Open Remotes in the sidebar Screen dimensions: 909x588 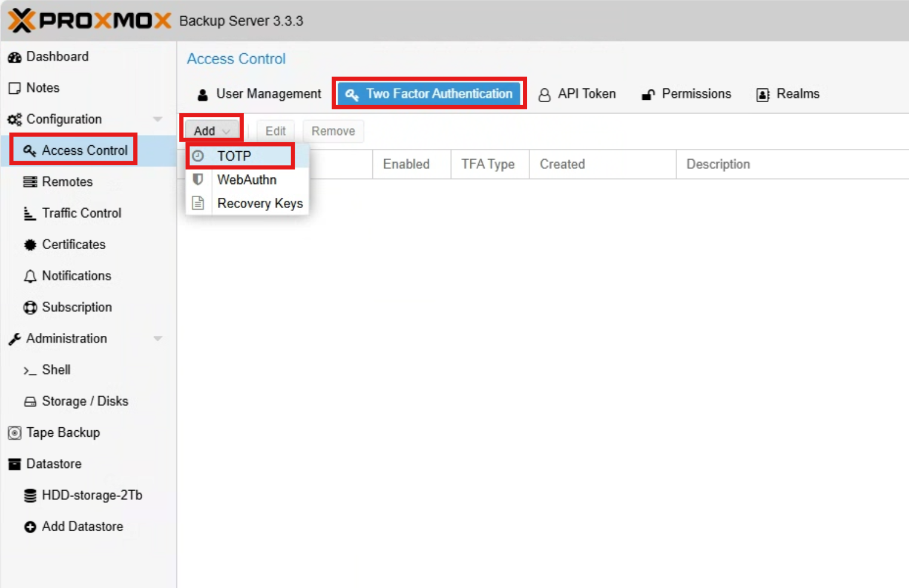pyautogui.click(x=88, y=182)
